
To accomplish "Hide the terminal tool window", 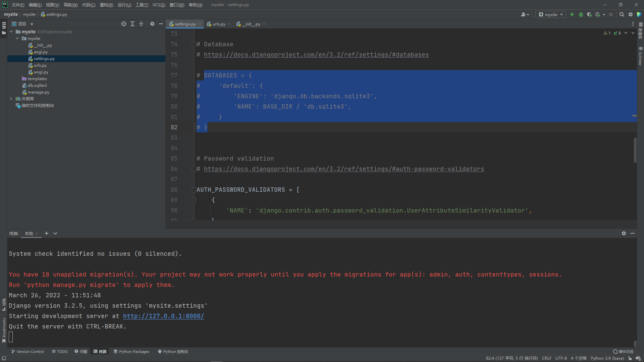I will [633, 233].
